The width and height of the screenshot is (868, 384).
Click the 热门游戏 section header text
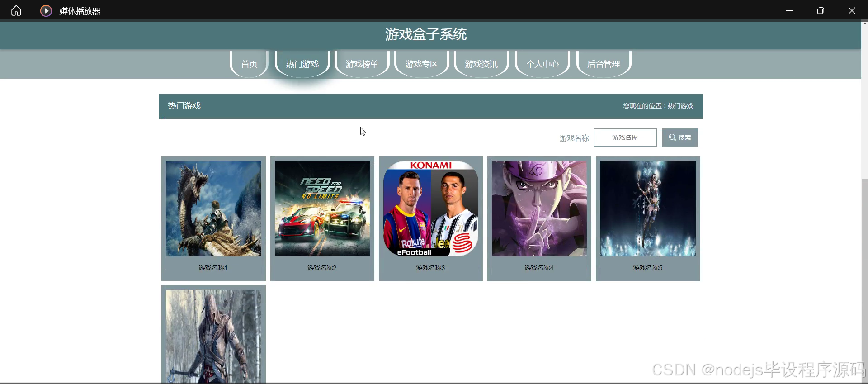(184, 106)
